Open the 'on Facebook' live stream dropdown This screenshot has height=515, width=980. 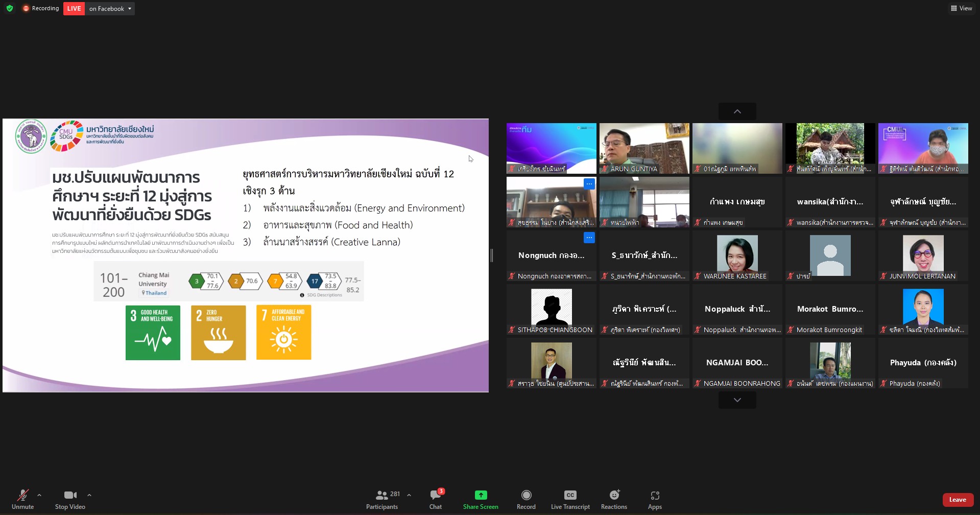110,9
